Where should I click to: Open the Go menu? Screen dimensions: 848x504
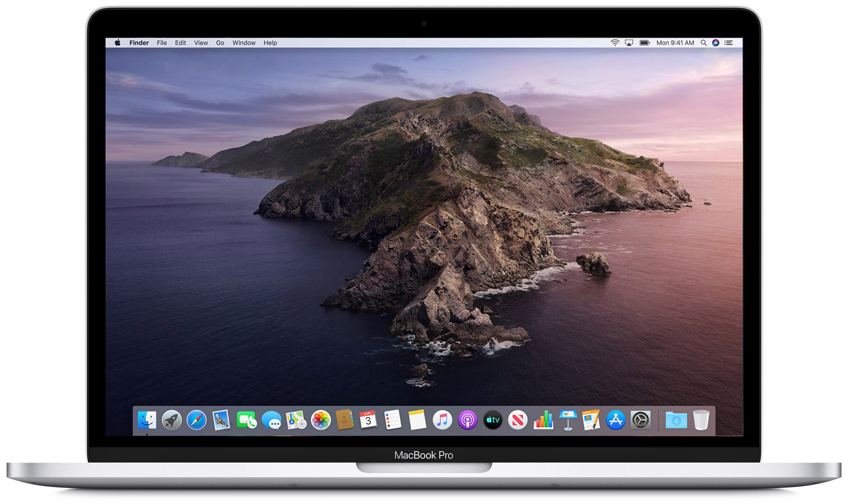(x=220, y=43)
